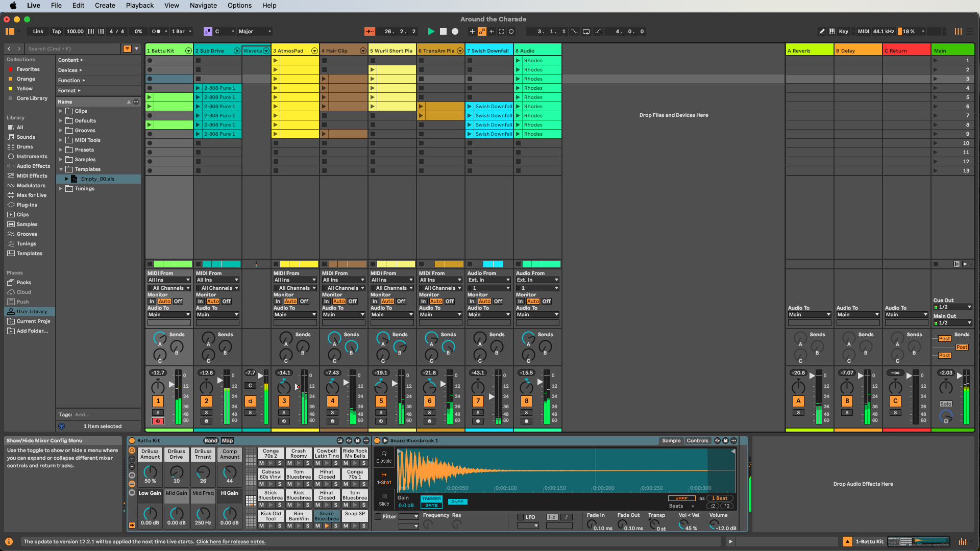
Task: Toggle the computer MIDI keyboard icon
Action: pyautogui.click(x=832, y=32)
